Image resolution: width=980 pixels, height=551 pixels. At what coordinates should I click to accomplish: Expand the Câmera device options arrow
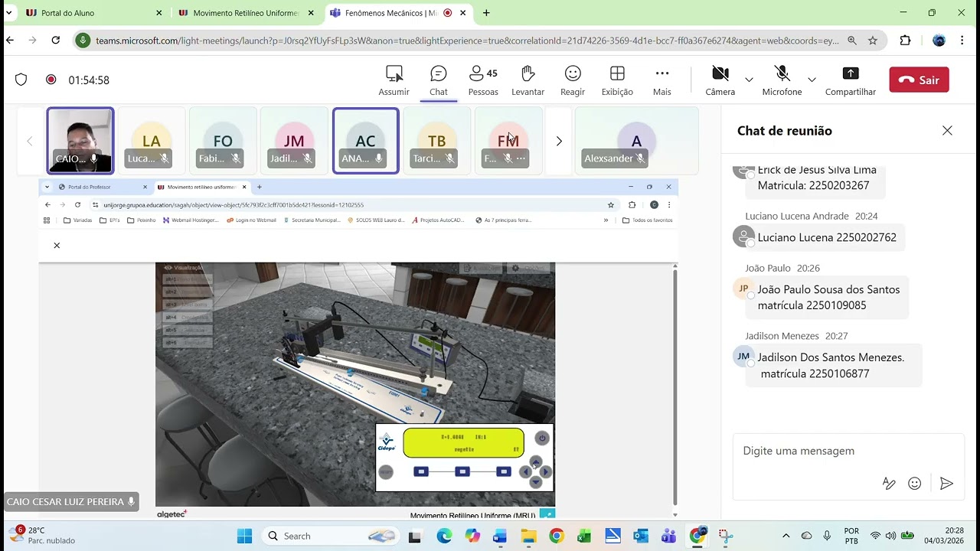[749, 80]
